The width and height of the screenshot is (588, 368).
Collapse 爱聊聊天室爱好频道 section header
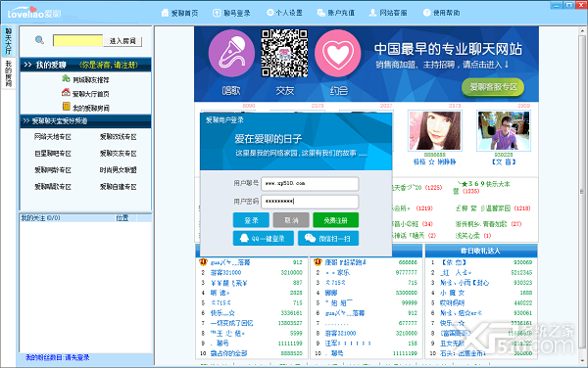point(85,121)
